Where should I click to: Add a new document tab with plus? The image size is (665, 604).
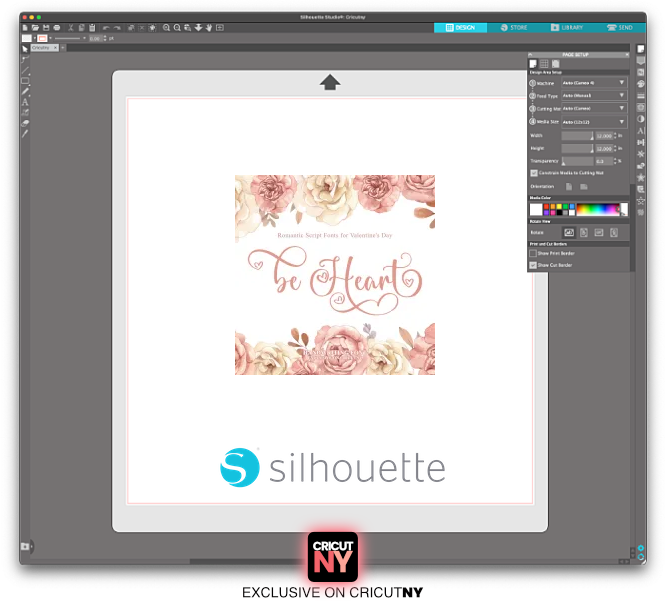coord(63,48)
